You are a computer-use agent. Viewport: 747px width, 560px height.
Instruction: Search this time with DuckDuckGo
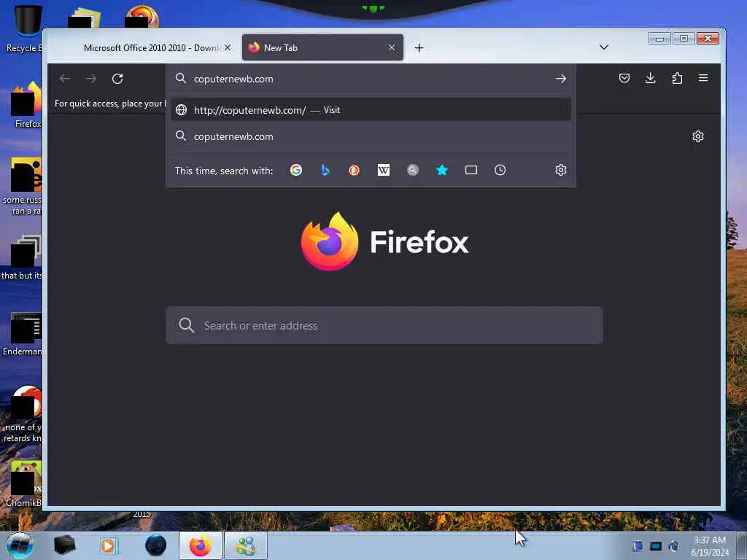(x=354, y=170)
